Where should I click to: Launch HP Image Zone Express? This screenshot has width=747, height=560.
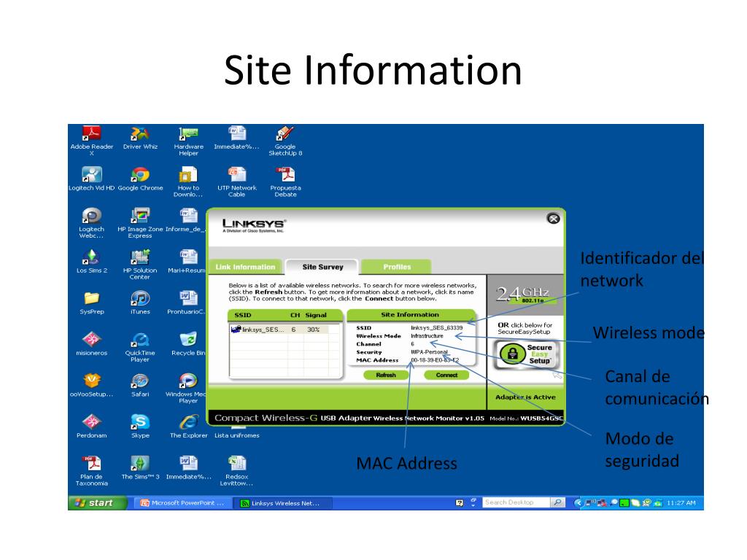(140, 223)
